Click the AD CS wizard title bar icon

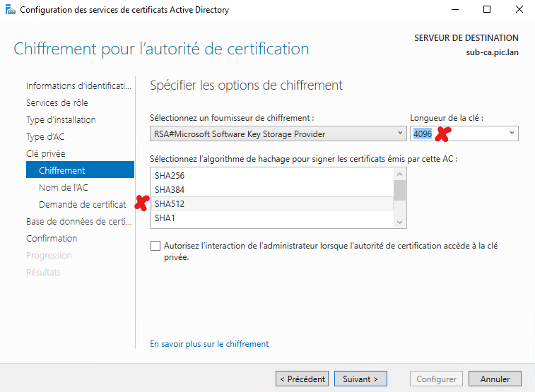tap(9, 10)
